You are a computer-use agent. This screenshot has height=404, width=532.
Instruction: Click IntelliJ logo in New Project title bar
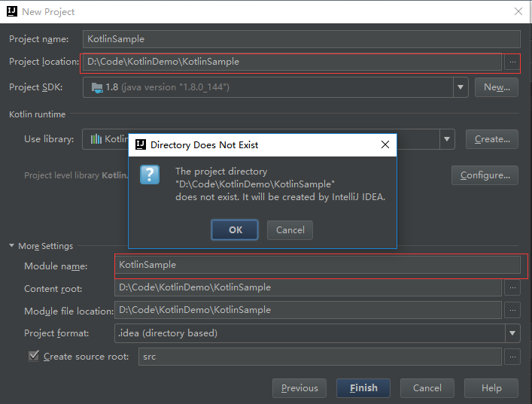click(12, 11)
